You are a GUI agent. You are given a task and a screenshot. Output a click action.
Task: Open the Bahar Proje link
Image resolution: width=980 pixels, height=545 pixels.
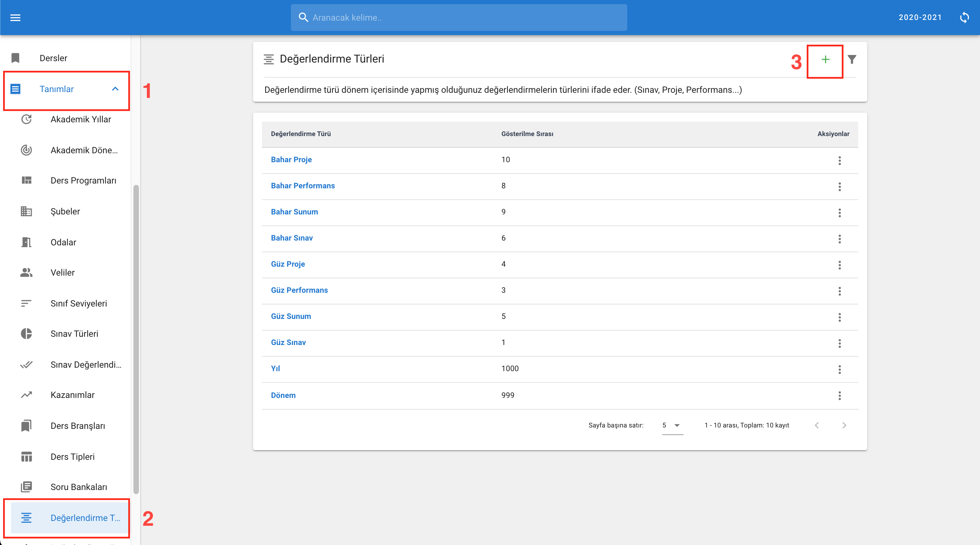(291, 160)
